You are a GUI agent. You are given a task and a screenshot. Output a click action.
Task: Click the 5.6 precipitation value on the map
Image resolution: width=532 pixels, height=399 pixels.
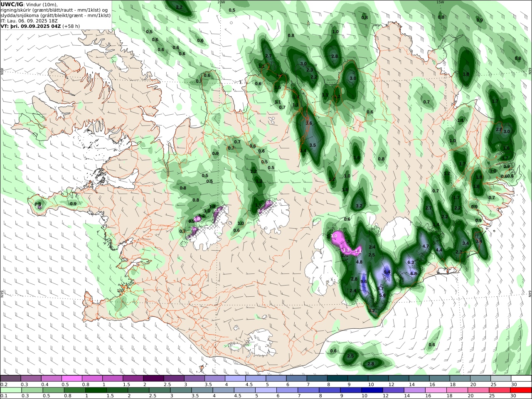click(x=383, y=295)
